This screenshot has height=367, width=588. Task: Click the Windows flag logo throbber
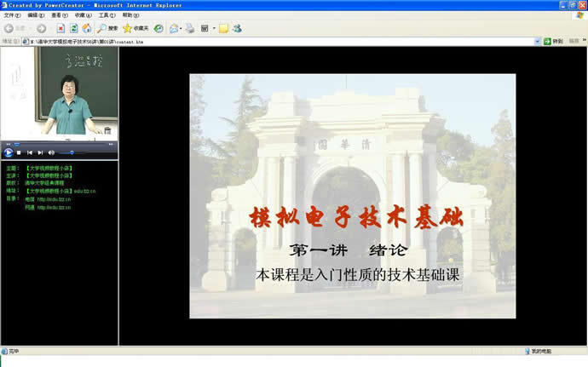click(x=580, y=15)
